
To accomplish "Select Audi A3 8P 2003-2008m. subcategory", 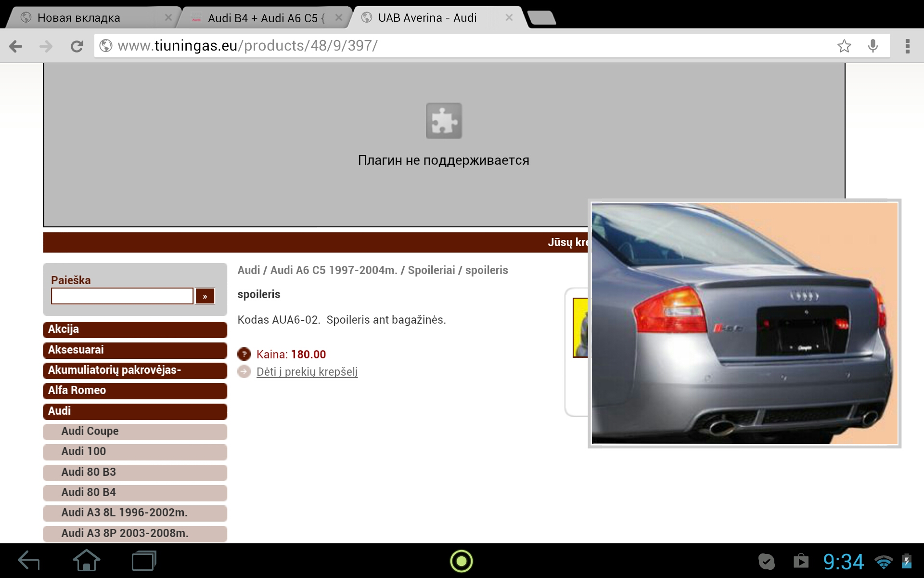I will point(135,534).
